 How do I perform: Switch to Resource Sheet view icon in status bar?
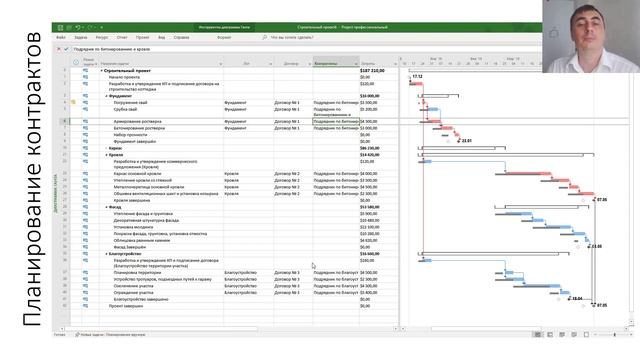(574, 335)
